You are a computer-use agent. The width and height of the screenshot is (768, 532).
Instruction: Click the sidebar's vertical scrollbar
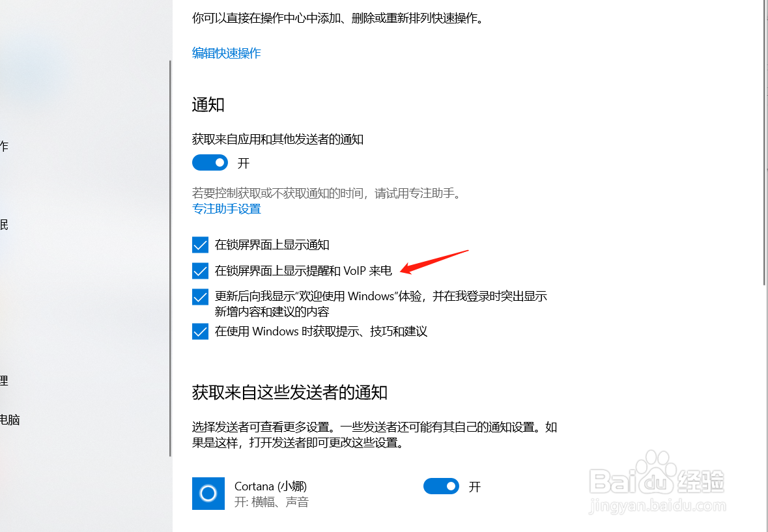[170, 259]
